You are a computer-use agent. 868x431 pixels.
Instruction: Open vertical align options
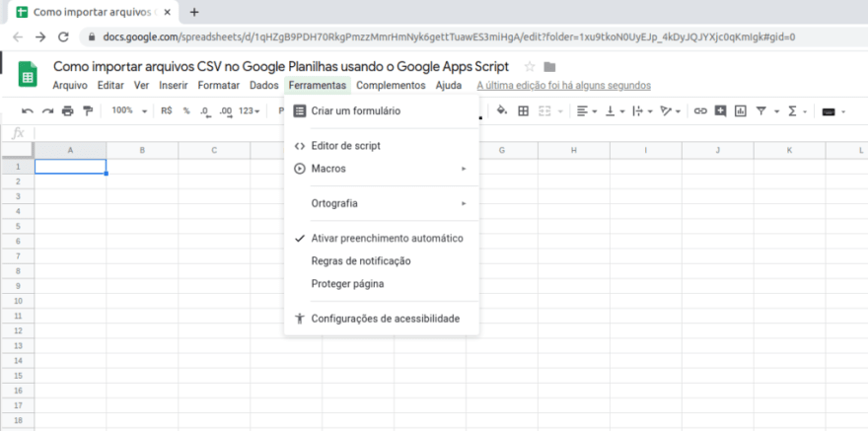(614, 111)
